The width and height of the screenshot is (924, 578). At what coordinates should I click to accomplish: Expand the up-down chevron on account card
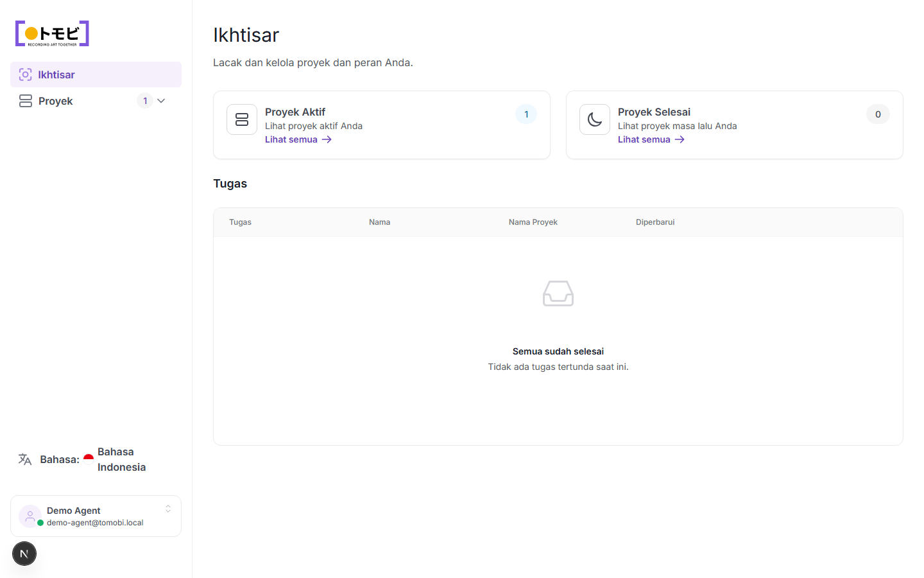[x=168, y=509]
